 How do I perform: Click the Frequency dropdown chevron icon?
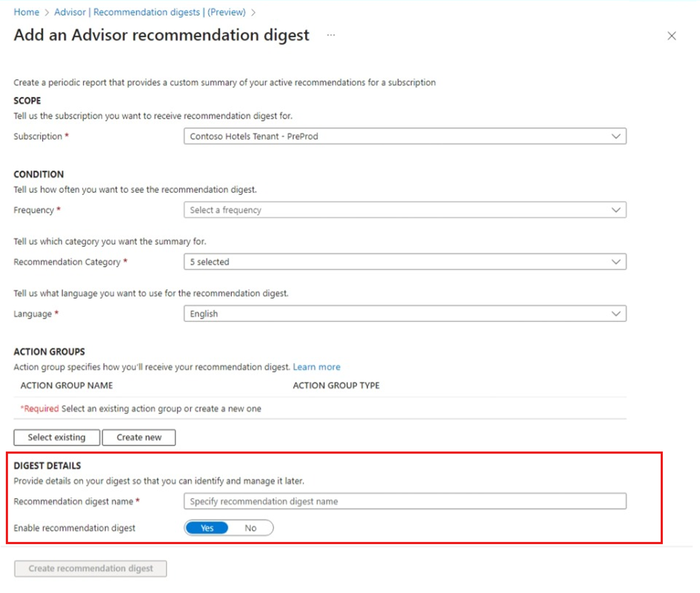click(x=616, y=210)
